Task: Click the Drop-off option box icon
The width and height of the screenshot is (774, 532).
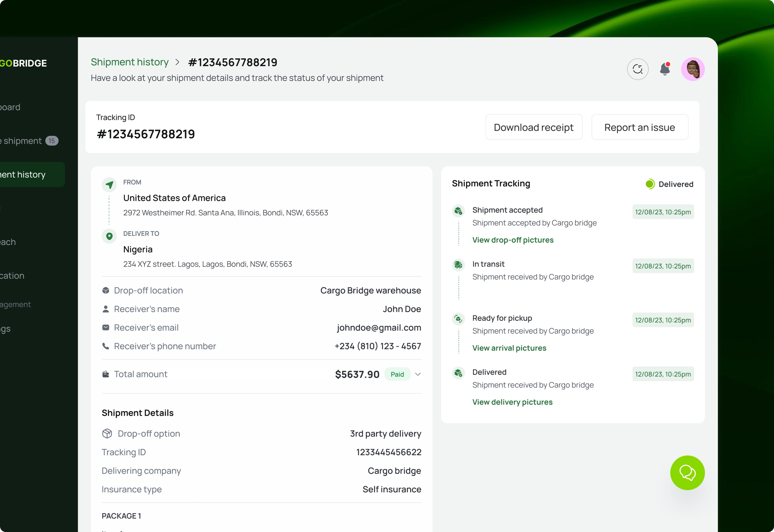Action: click(107, 433)
